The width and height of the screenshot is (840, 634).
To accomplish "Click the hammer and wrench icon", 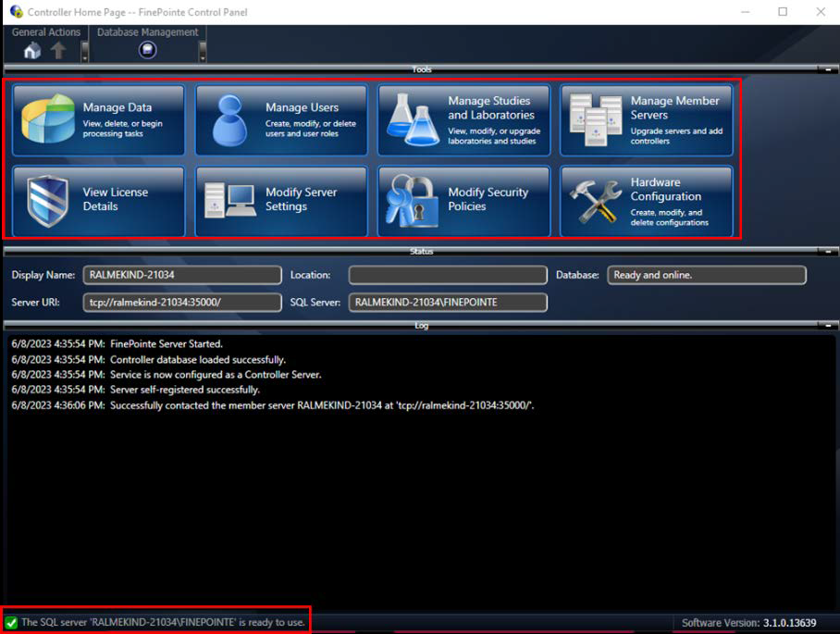I will point(595,201).
